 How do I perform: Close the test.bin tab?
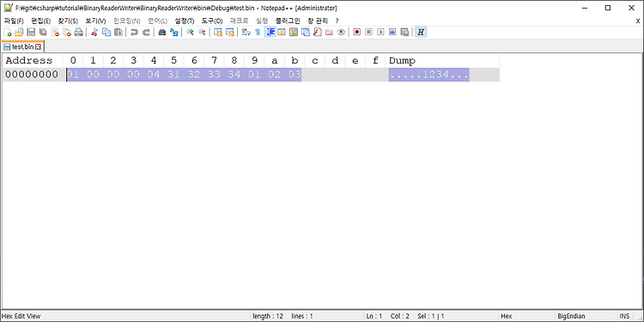[x=38, y=47]
